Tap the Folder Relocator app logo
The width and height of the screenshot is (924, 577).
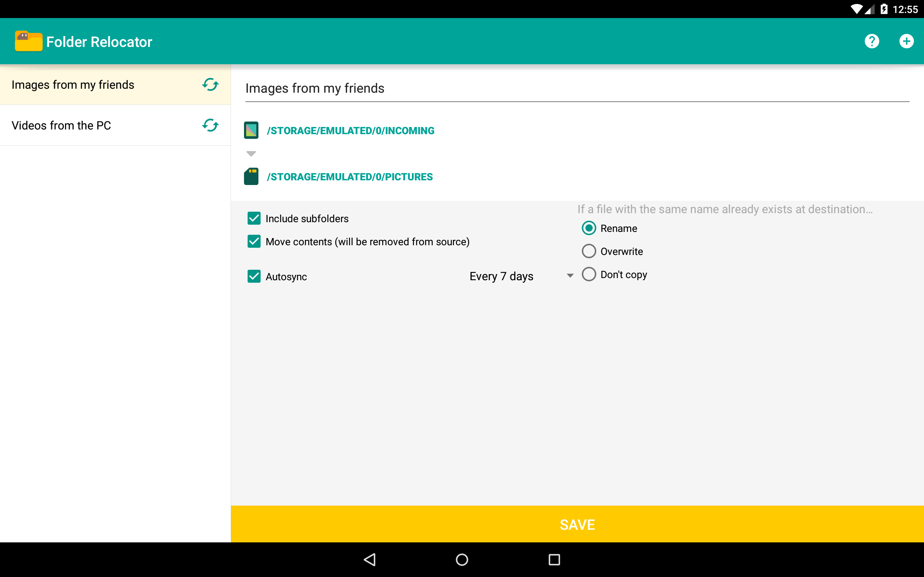pos(29,41)
